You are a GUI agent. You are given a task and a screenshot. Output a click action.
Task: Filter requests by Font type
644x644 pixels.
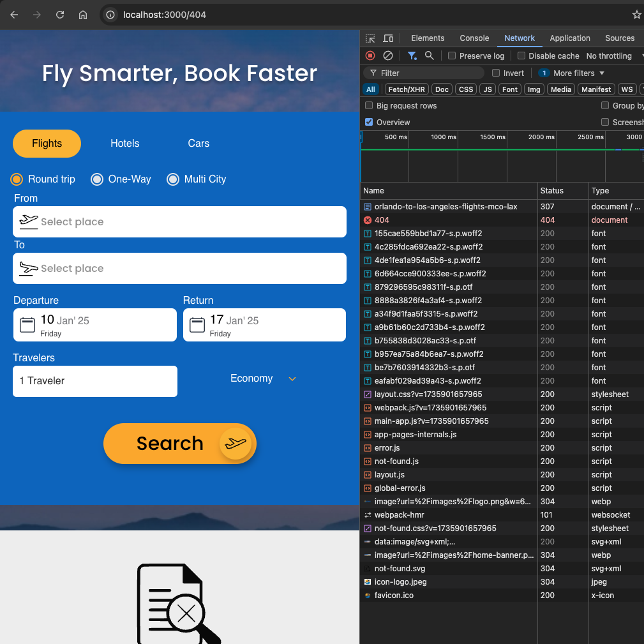click(510, 89)
